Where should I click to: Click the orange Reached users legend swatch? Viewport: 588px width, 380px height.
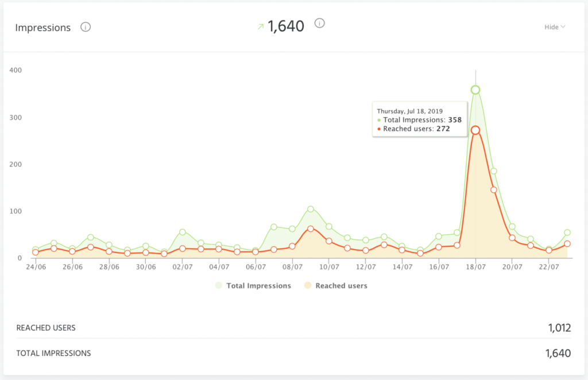pos(308,285)
